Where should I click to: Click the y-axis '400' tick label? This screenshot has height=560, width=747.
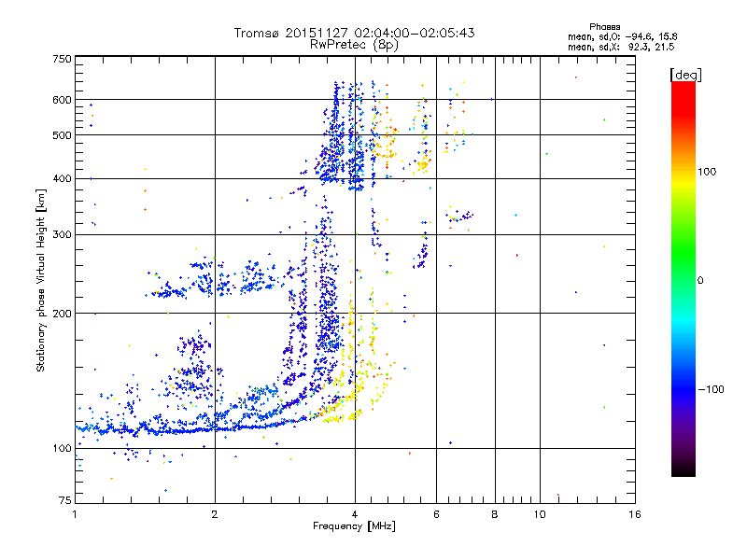click(62, 178)
